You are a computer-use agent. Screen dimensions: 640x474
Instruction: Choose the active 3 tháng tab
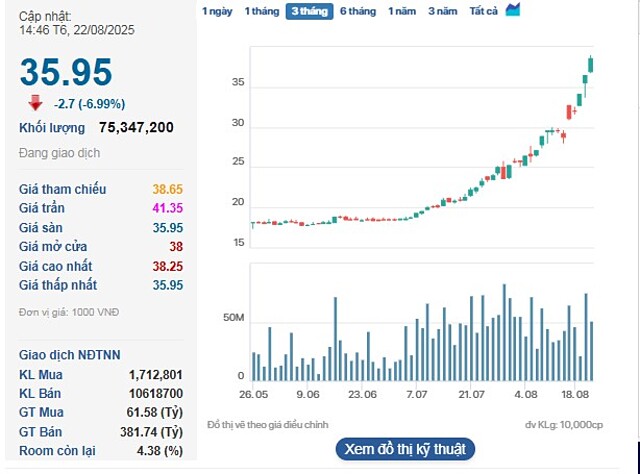308,11
